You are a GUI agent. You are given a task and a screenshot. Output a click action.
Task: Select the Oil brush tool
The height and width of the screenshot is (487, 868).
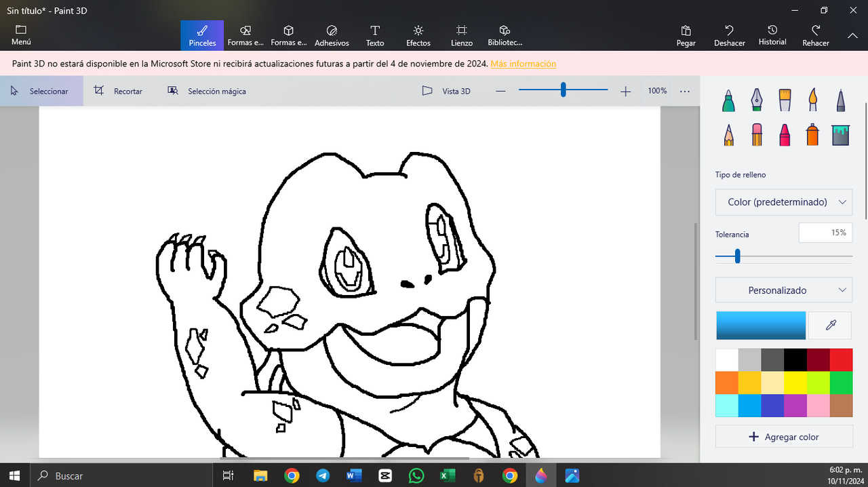tap(784, 100)
